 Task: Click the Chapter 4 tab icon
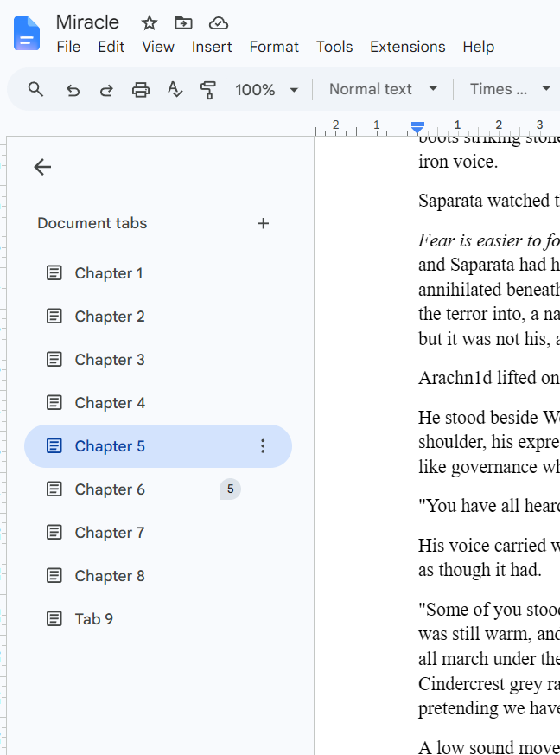pyautogui.click(x=54, y=402)
